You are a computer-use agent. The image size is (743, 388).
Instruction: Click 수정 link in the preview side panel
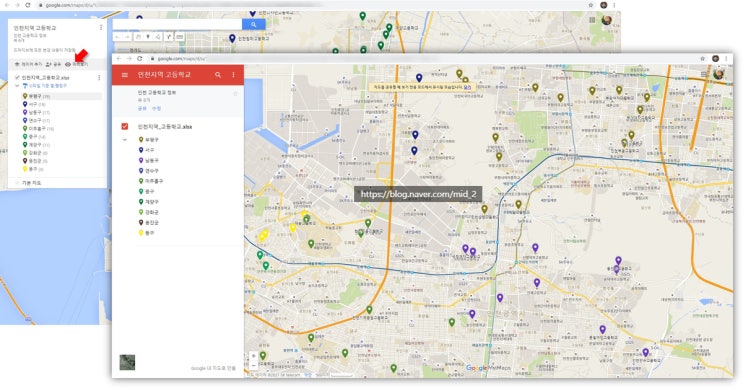click(156, 108)
